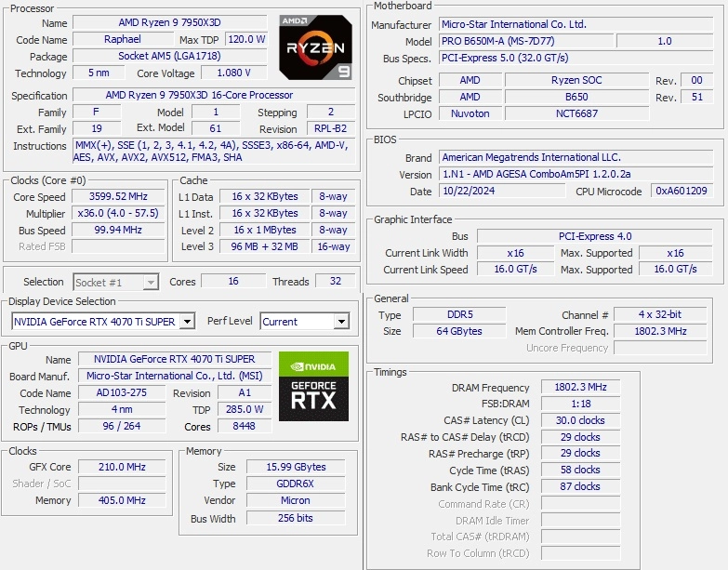Click the Ext. Model value 61
Screen dimensions: 728x570
(216, 128)
